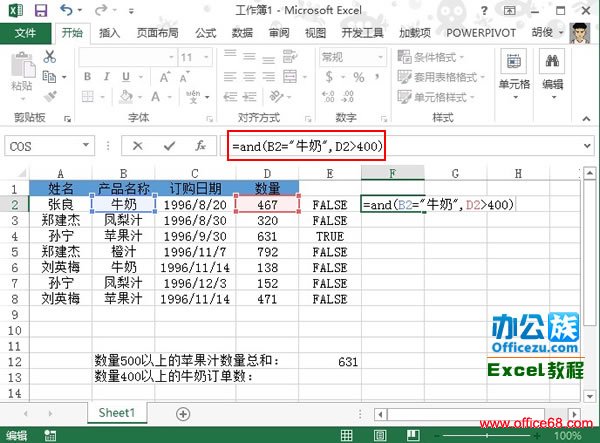Cancel formula entry with X button

point(137,146)
